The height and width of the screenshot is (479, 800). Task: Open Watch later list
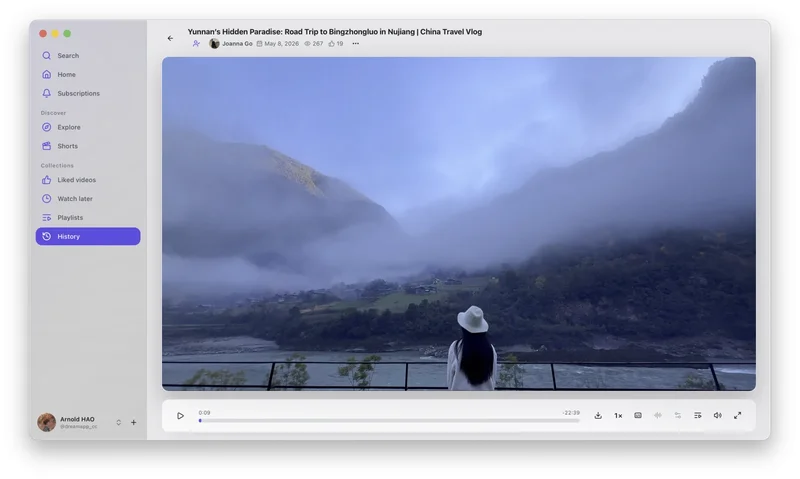[88, 198]
